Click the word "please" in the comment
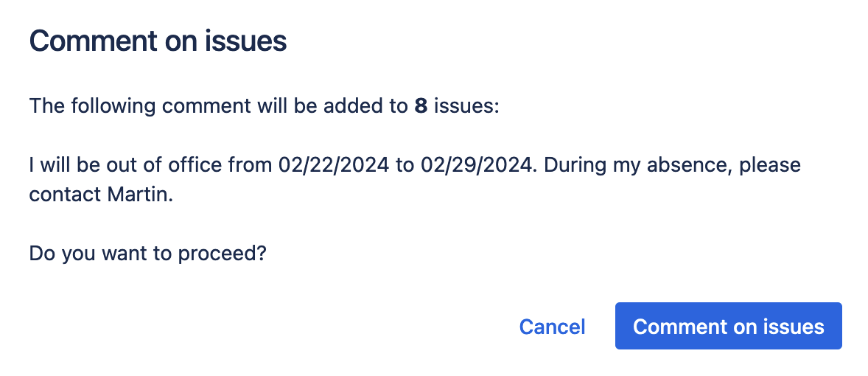The width and height of the screenshot is (868, 376). 770,164
